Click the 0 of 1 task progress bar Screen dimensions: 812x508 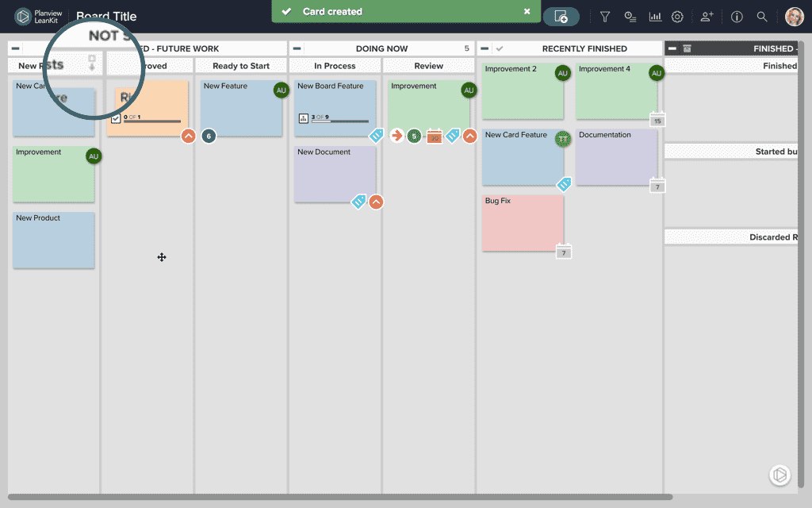pyautogui.click(x=152, y=121)
